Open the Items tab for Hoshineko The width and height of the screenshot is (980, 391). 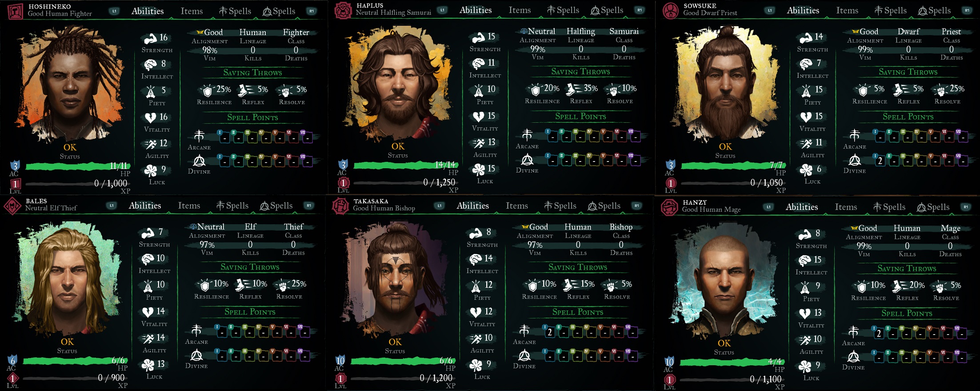click(192, 11)
